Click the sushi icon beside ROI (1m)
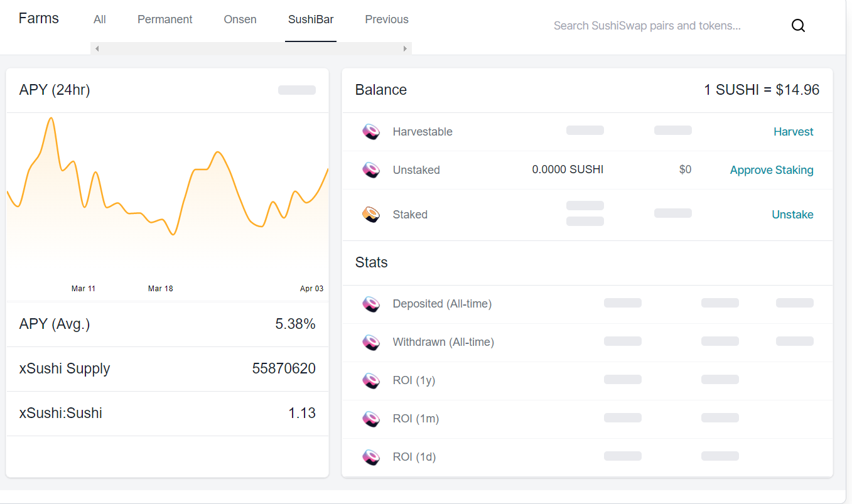852x504 pixels. [371, 419]
